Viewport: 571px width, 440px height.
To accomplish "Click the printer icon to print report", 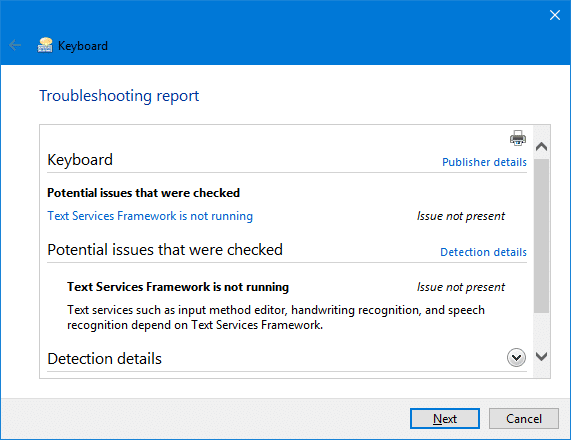I will (x=517, y=138).
